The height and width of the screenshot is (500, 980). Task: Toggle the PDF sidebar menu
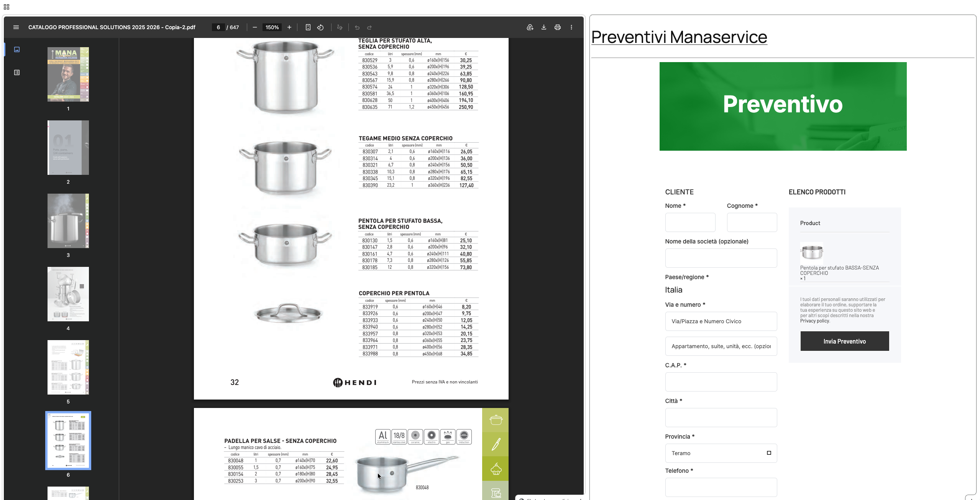tap(16, 27)
